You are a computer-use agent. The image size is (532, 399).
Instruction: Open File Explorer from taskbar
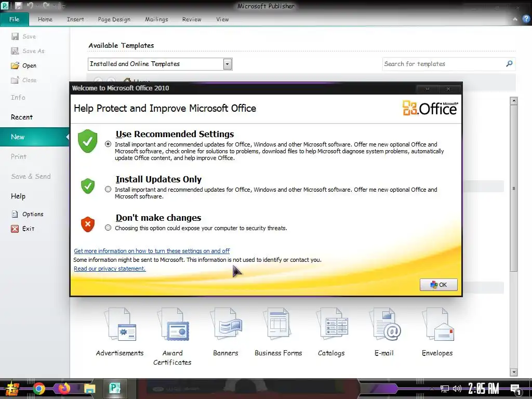click(89, 389)
